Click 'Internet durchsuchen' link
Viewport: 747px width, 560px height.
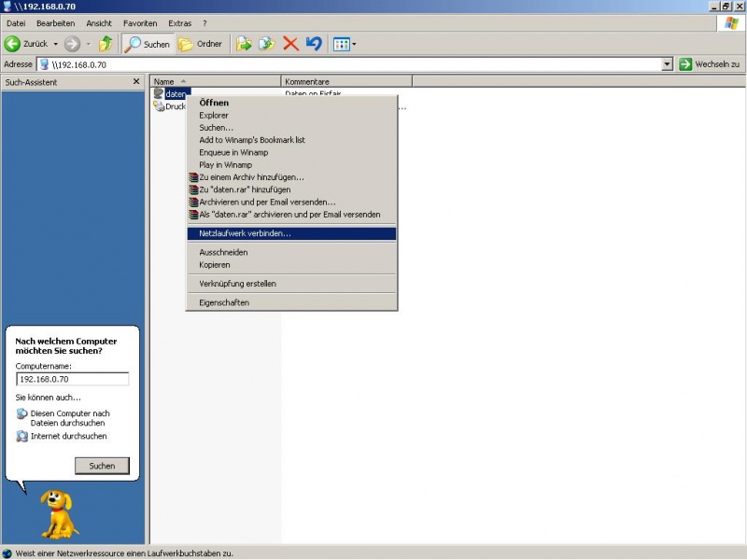[x=68, y=436]
